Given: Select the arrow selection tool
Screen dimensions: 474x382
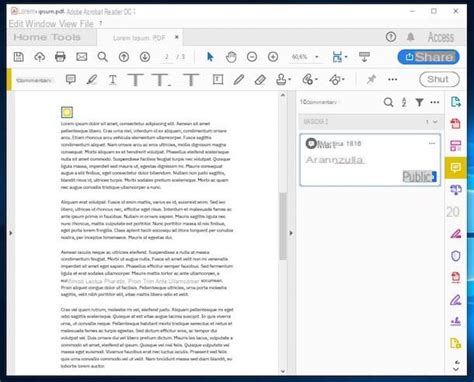Looking at the screenshot, I should click(x=210, y=57).
